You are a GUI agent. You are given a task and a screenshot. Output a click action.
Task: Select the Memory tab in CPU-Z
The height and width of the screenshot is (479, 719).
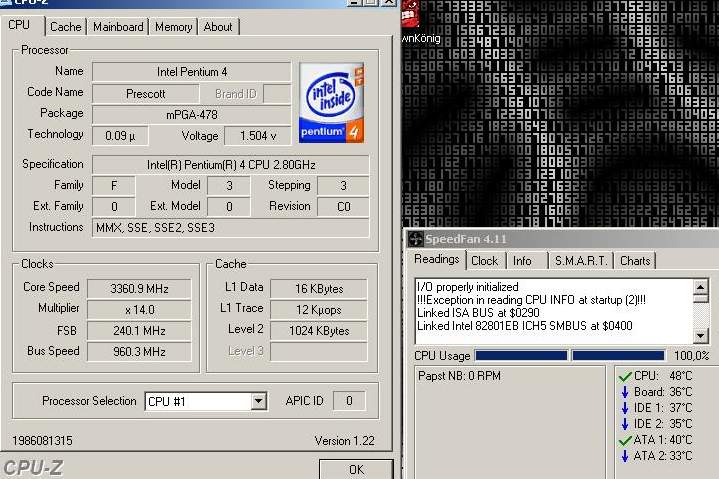coord(173,27)
